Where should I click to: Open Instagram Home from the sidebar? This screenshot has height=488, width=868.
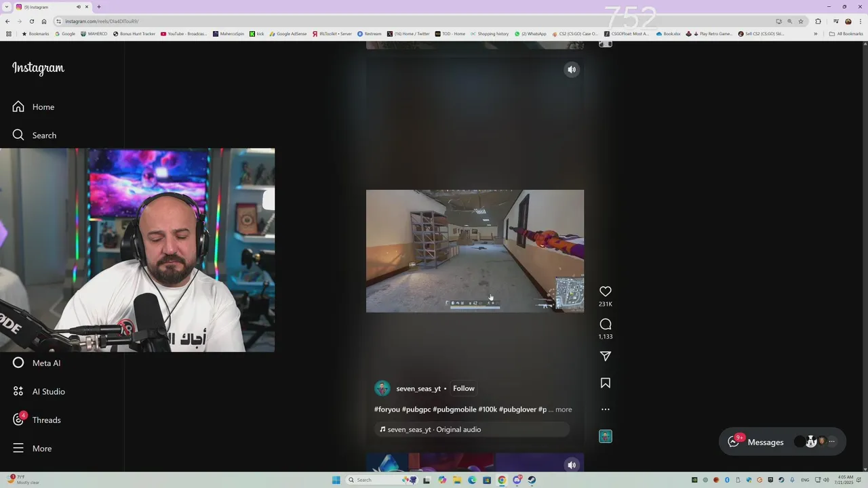pos(33,107)
